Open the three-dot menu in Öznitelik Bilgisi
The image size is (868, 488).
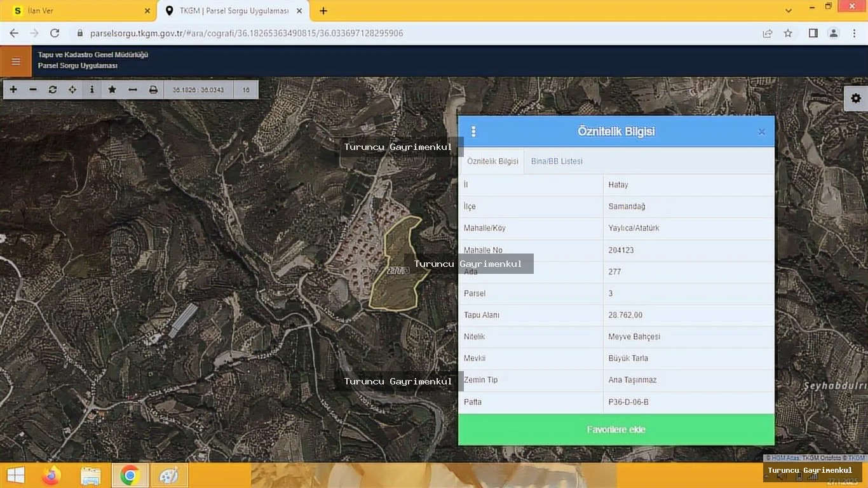pyautogui.click(x=473, y=132)
